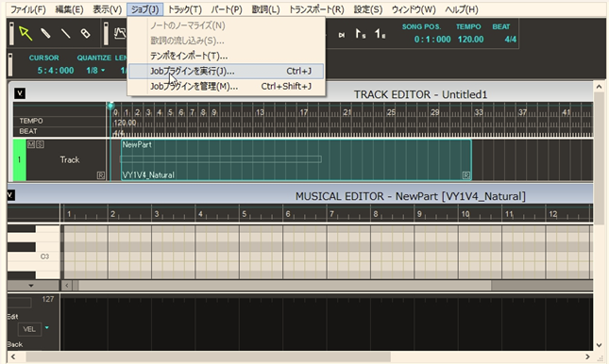This screenshot has height=364, width=609.
Task: Click the TEMPO row label in track editor
Action: point(31,121)
